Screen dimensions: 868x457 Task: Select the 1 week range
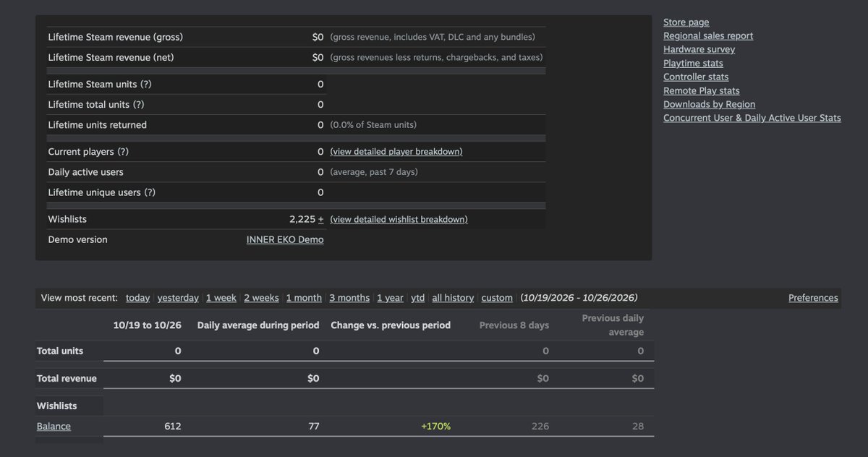(221, 298)
